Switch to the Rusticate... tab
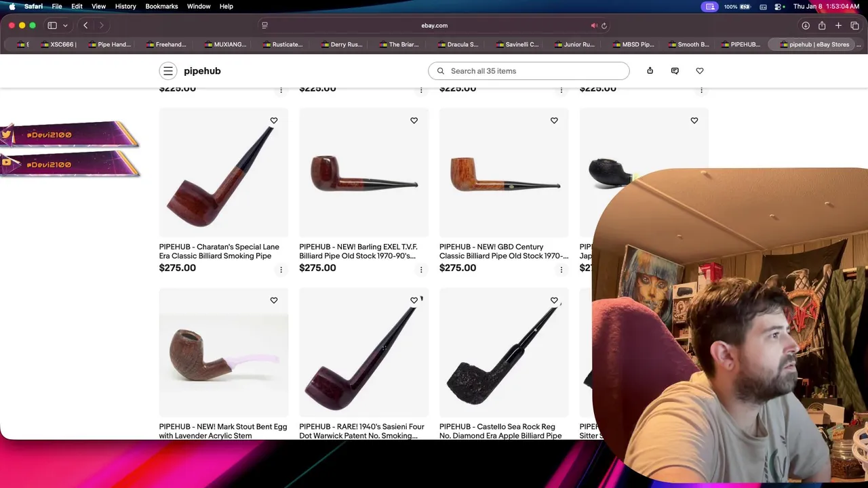 tap(283, 45)
